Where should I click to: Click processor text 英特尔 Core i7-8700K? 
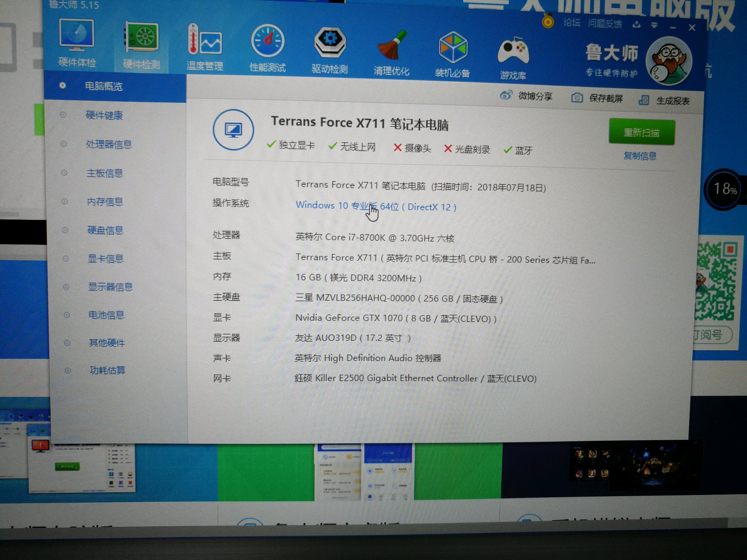pyautogui.click(x=375, y=238)
